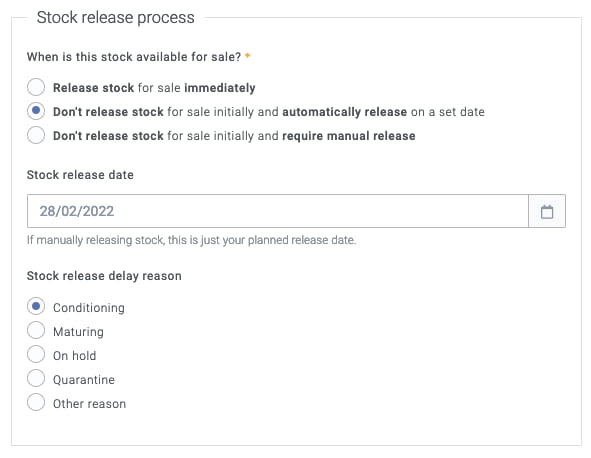Click the 'Stock release delay reason' label
Viewport: 591px width, 458px height.
tap(104, 276)
